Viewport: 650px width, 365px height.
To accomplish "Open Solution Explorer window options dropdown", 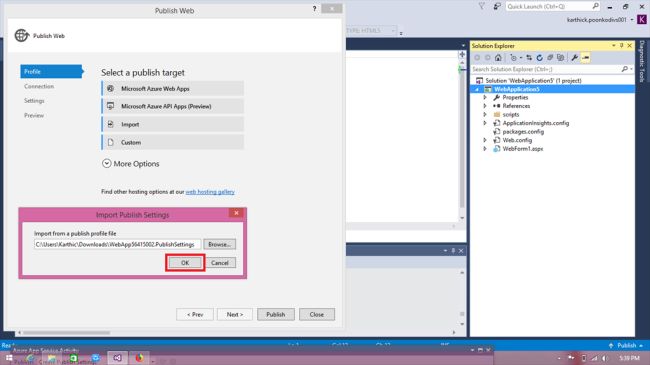I will [x=614, y=46].
